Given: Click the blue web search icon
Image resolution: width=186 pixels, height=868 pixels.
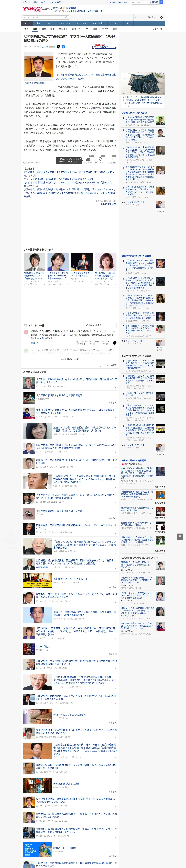Looking at the screenshot, I should tap(161, 2).
